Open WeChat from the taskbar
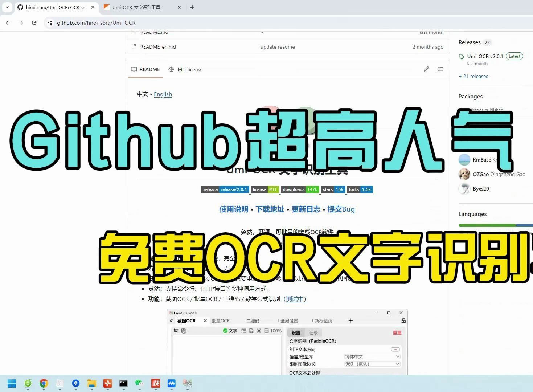The width and height of the screenshot is (533, 392). pyautogui.click(x=139, y=383)
